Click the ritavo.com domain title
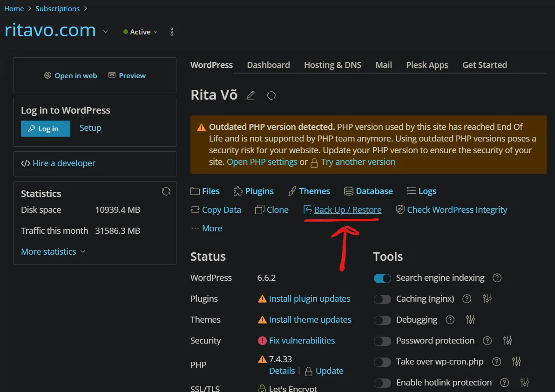The width and height of the screenshot is (555, 392). 50,30
